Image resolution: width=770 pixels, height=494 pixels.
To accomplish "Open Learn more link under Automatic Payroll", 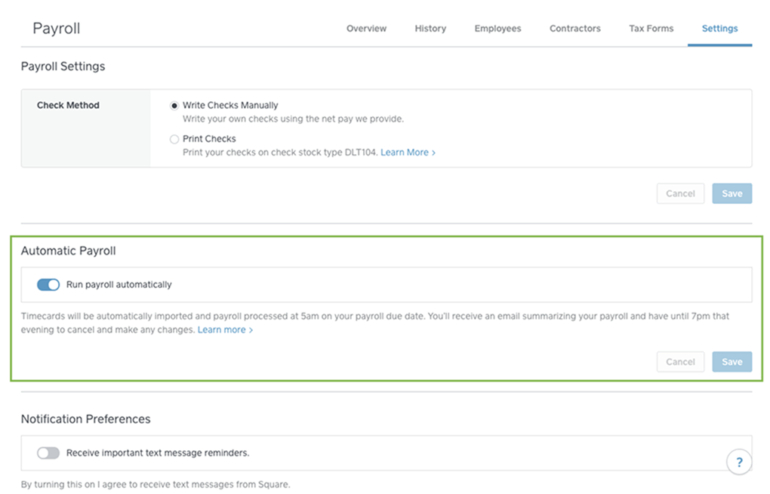I will [225, 330].
